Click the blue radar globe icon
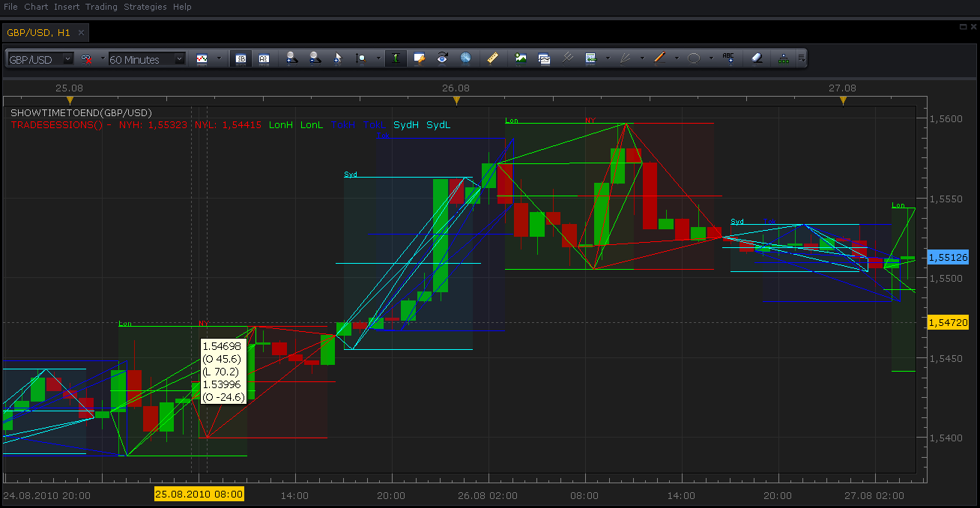The height and width of the screenshot is (508, 980). pos(465,58)
